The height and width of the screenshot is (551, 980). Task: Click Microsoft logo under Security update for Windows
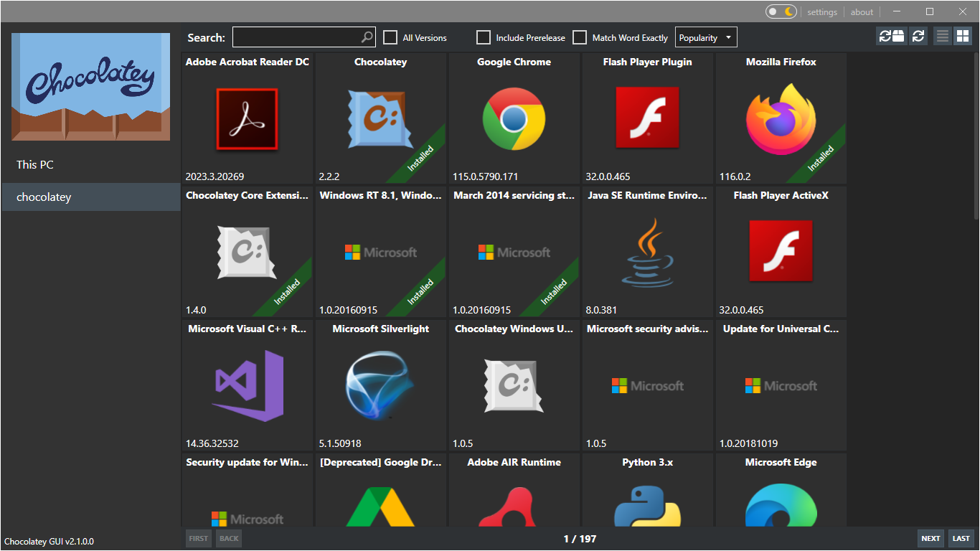[247, 519]
